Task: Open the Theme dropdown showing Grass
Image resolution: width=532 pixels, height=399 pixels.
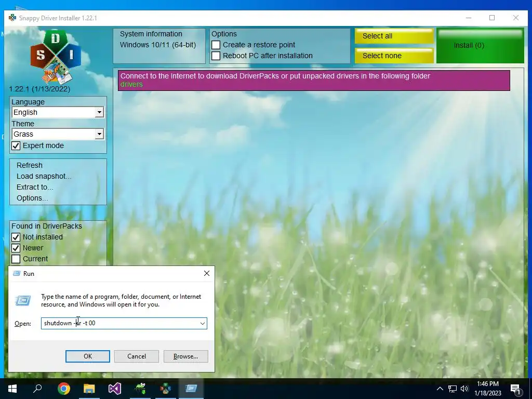Action: click(58, 134)
